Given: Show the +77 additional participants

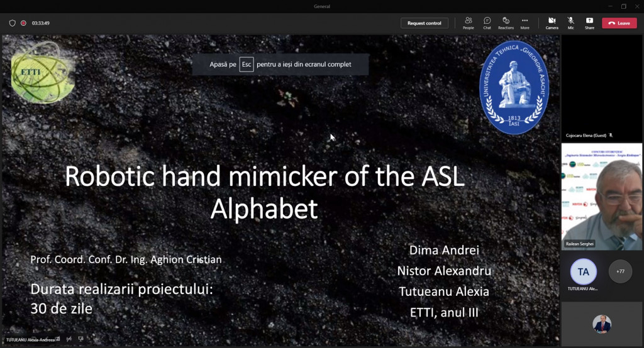Looking at the screenshot, I should click(620, 271).
